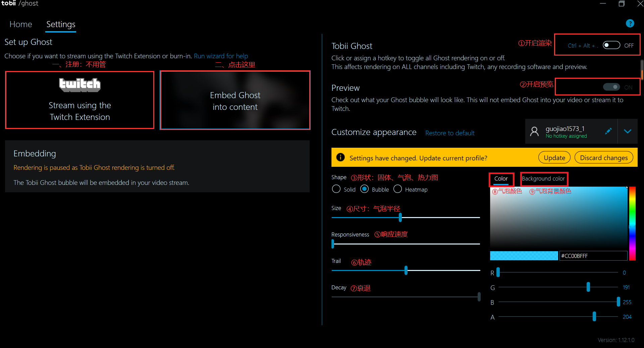Toggle Tobii Ghost rendering switch currently OFF

pos(611,45)
